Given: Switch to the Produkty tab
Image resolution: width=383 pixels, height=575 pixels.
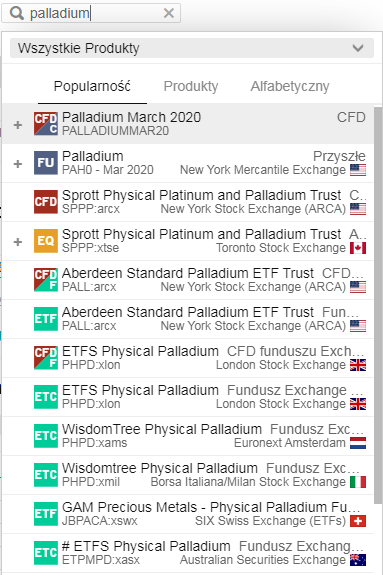Looking at the screenshot, I should coord(191,86).
